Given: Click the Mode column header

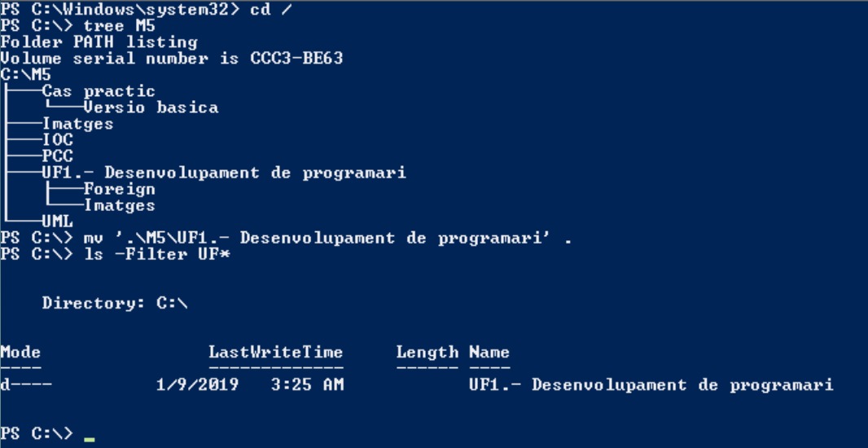Looking at the screenshot, I should 20,352.
